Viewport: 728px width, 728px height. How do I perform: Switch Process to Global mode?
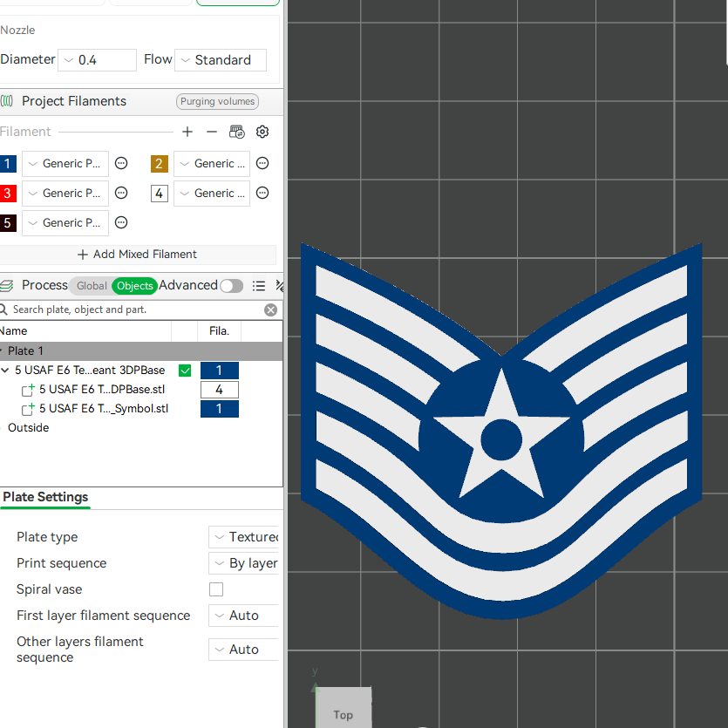[x=91, y=286]
